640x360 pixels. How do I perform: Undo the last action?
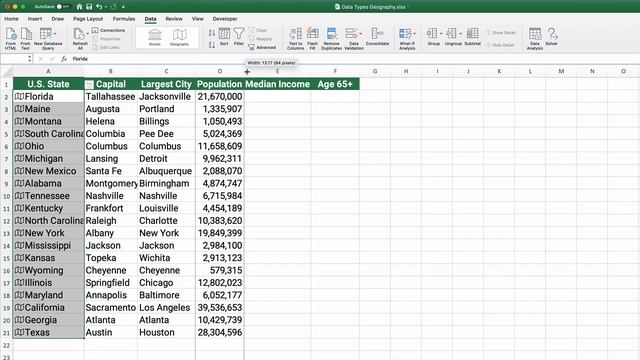pyautogui.click(x=99, y=7)
